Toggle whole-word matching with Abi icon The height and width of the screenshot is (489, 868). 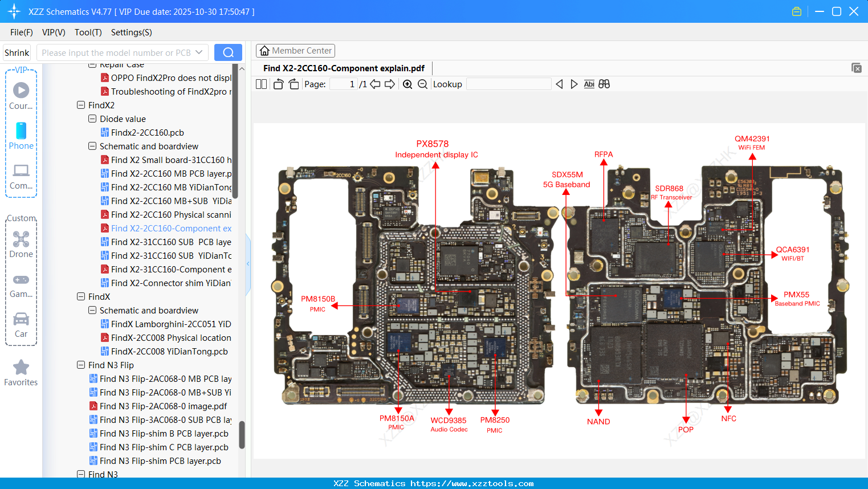coord(589,84)
